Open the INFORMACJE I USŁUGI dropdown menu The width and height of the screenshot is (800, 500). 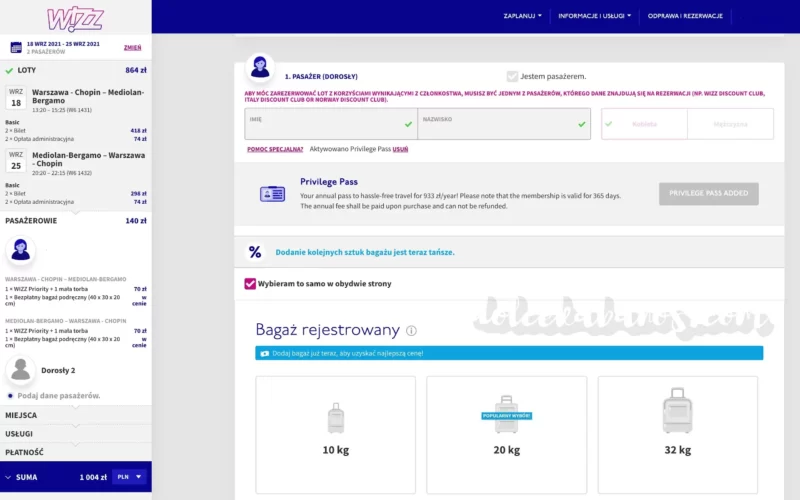[594, 16]
